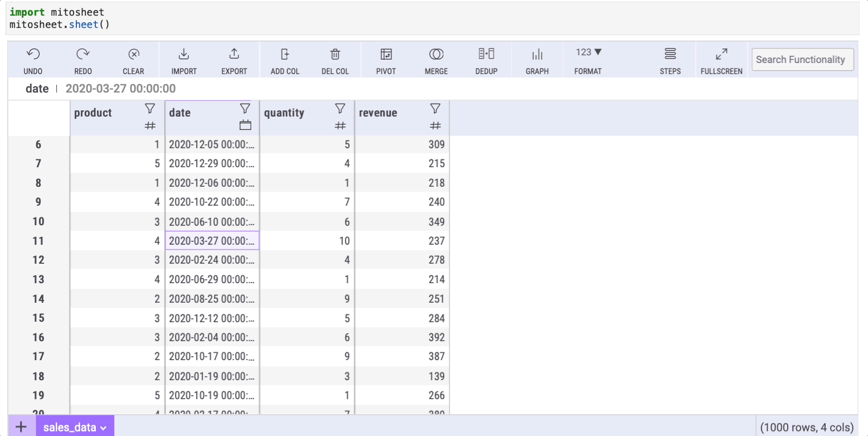Click the Del Col trash icon
Image resolution: width=868 pixels, height=436 pixels.
pyautogui.click(x=335, y=54)
